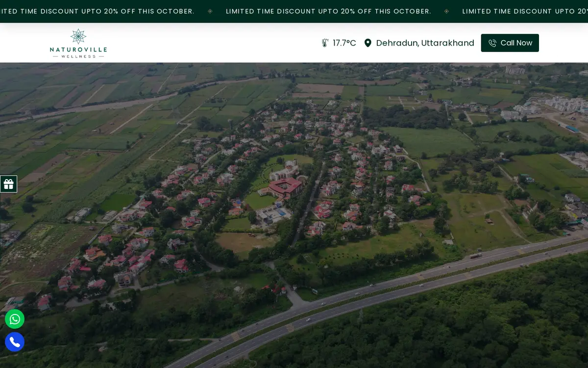
Task: Click the middle scrolling October discount announcement
Action: click(329, 11)
